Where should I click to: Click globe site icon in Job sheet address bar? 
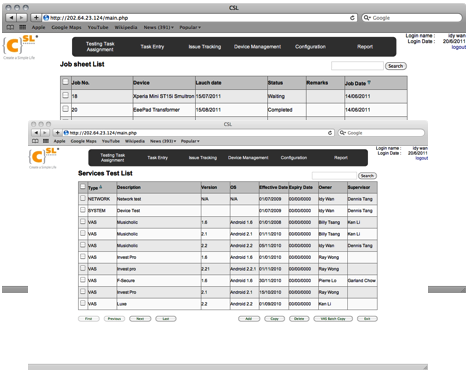[x=46, y=18]
